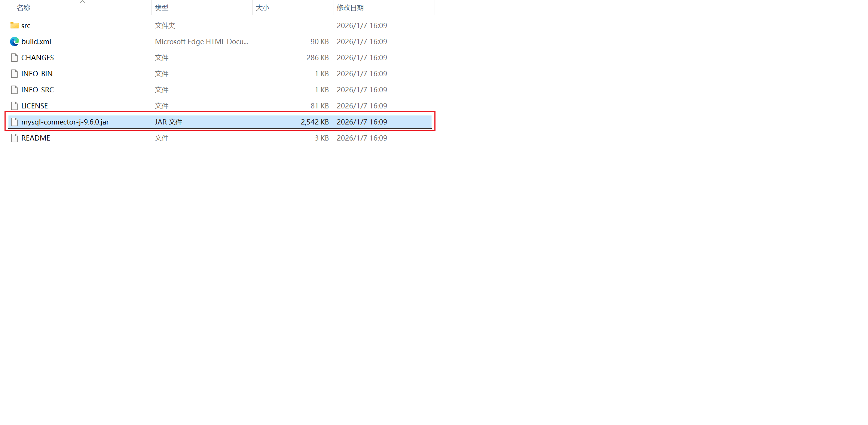Select the build.xml file name
This screenshot has height=425, width=868.
pyautogui.click(x=36, y=41)
